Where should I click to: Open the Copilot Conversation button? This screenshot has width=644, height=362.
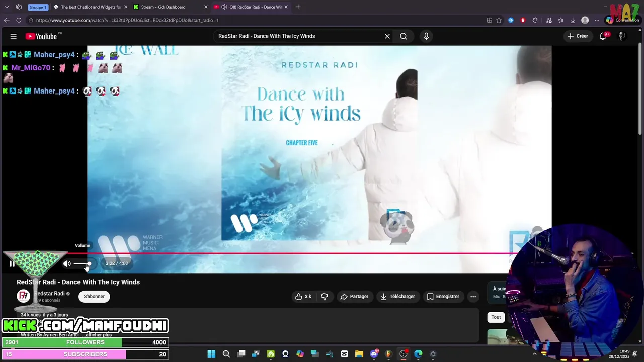coord(623,20)
